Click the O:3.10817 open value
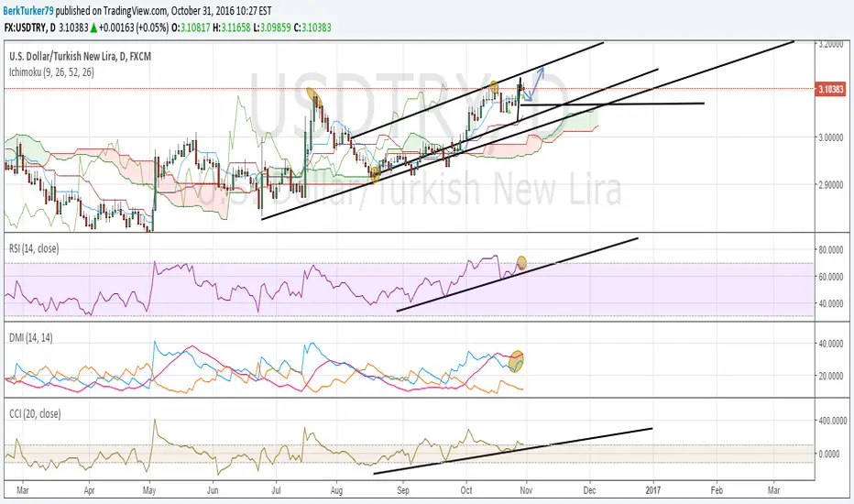Viewport: 854px width, 504px height. tap(191, 27)
